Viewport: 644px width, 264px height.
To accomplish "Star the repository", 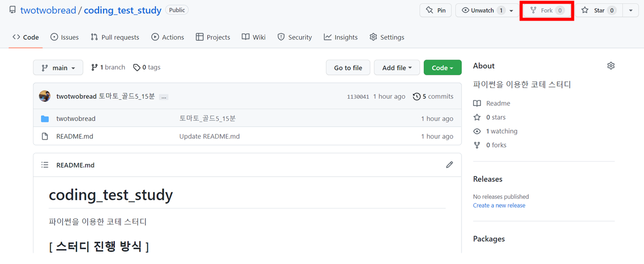I will click(599, 10).
